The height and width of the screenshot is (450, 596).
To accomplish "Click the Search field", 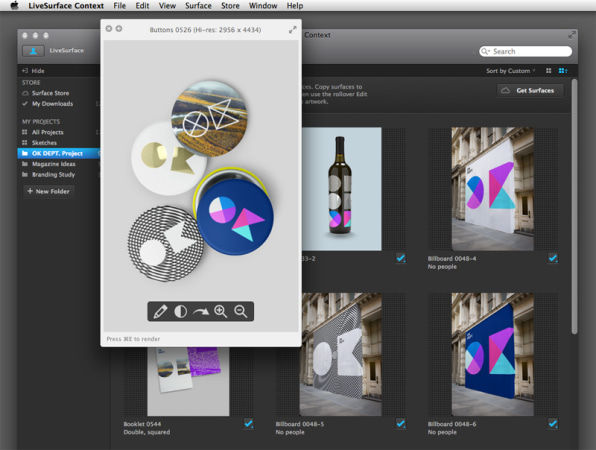I will point(525,51).
